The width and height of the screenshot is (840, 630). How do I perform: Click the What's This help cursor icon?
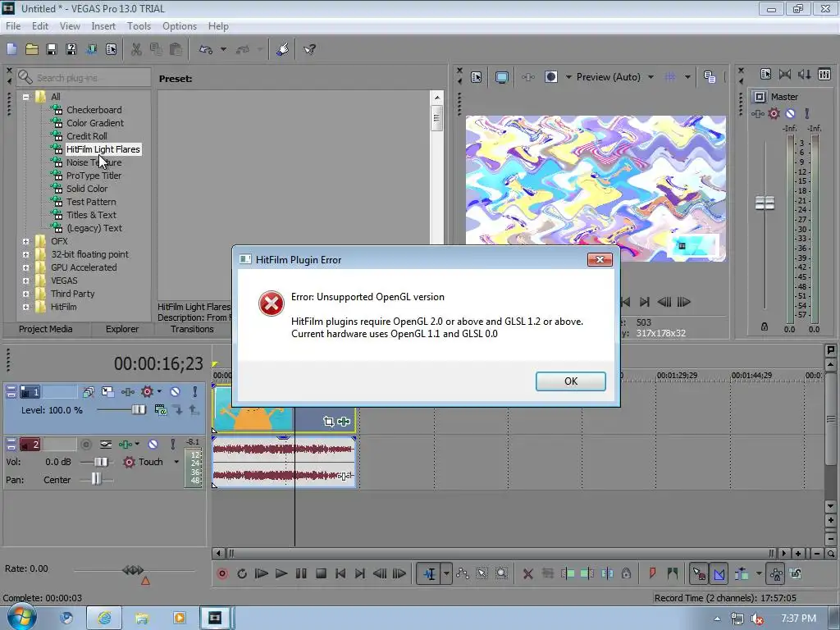click(309, 49)
